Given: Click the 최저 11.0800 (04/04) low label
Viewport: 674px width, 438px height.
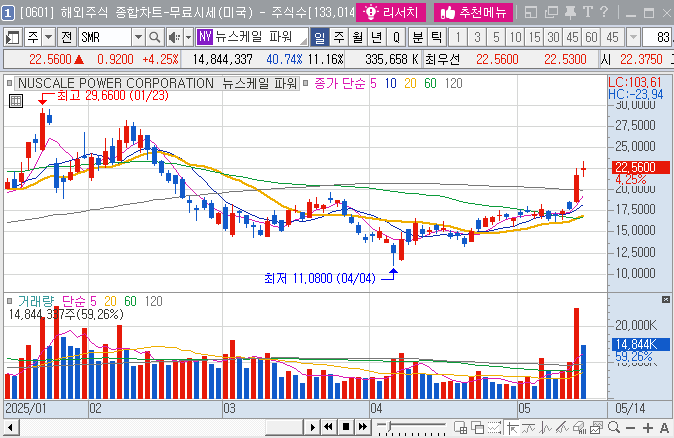Looking at the screenshot, I should 319,278.
